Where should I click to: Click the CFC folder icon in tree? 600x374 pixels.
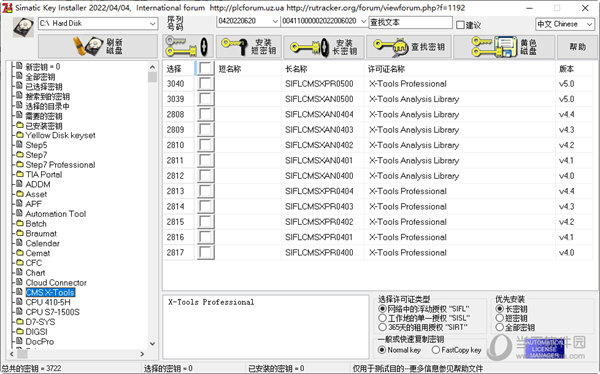(x=20, y=263)
